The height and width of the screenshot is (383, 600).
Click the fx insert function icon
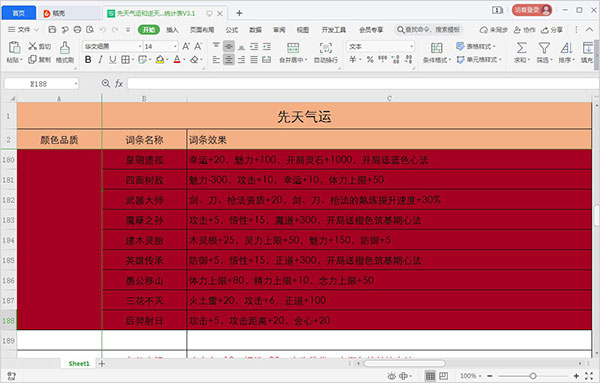click(x=119, y=83)
